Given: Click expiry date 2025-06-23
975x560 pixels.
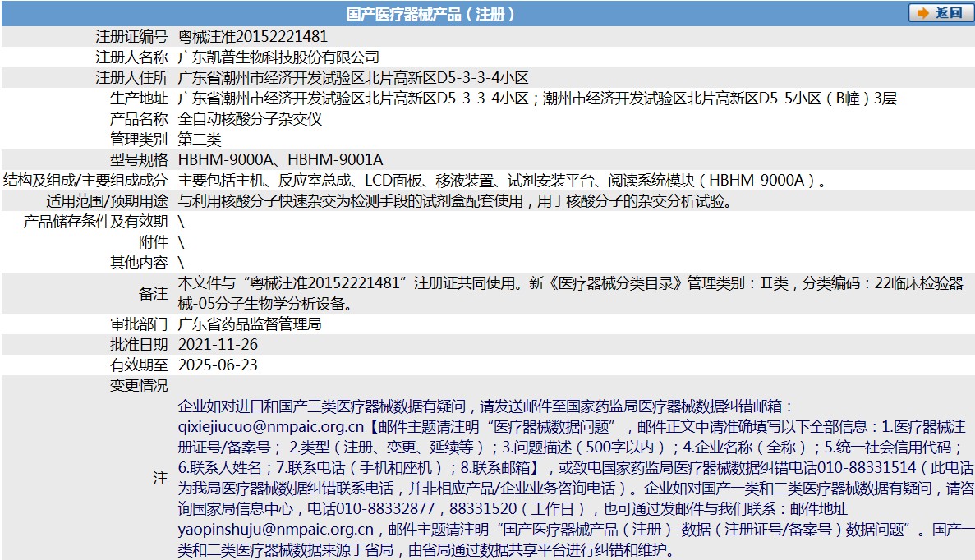Looking at the screenshot, I should click(218, 365).
